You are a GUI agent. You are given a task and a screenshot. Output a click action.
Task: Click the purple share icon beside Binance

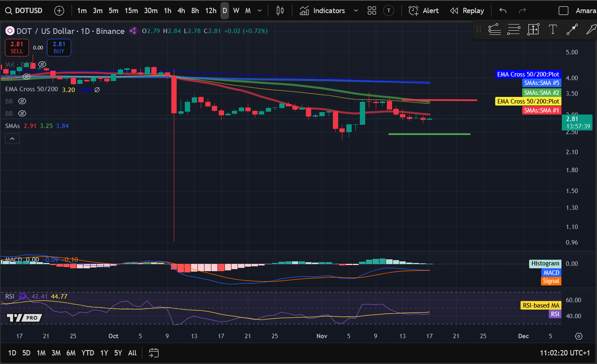133,31
